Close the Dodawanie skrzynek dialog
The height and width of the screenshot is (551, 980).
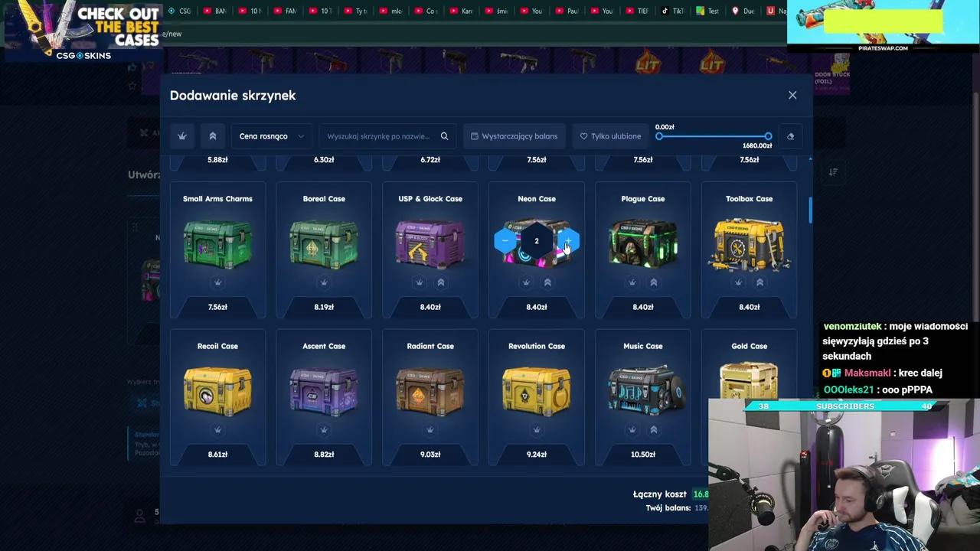792,95
